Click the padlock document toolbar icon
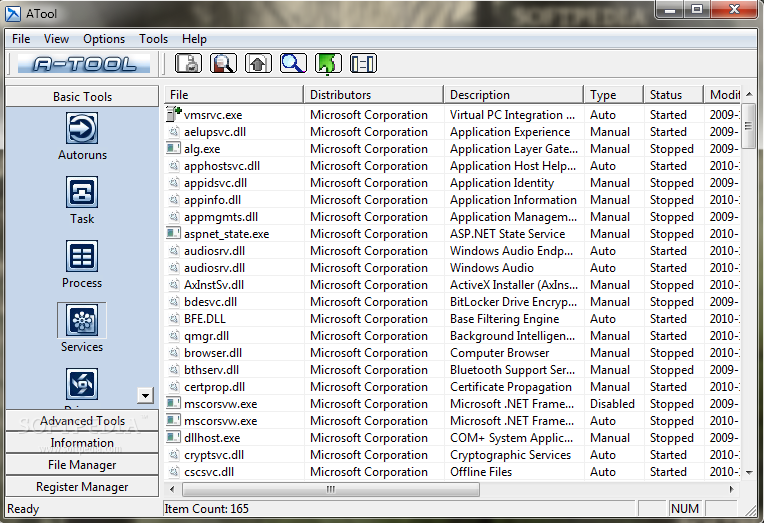Image resolution: width=764 pixels, height=523 pixels. click(x=188, y=63)
